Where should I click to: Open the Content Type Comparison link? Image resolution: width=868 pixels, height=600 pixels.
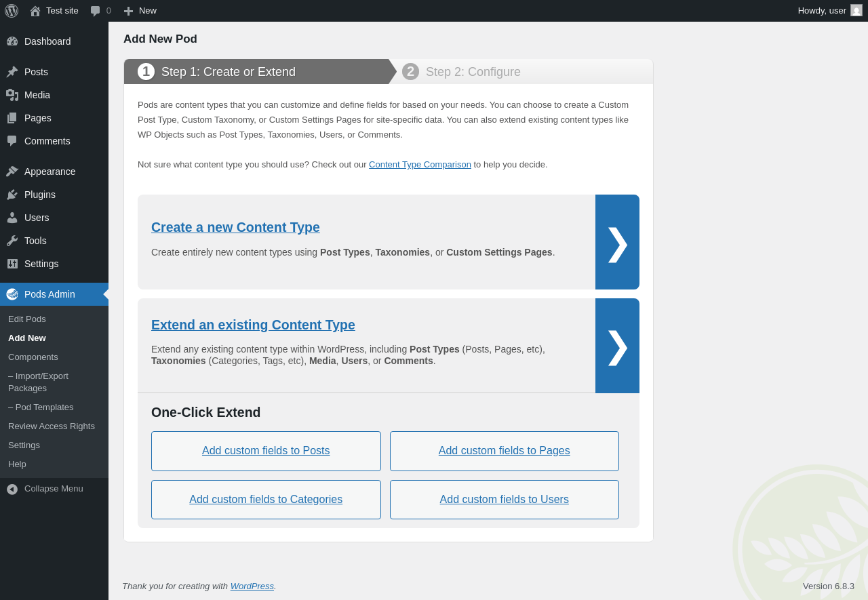tap(420, 165)
